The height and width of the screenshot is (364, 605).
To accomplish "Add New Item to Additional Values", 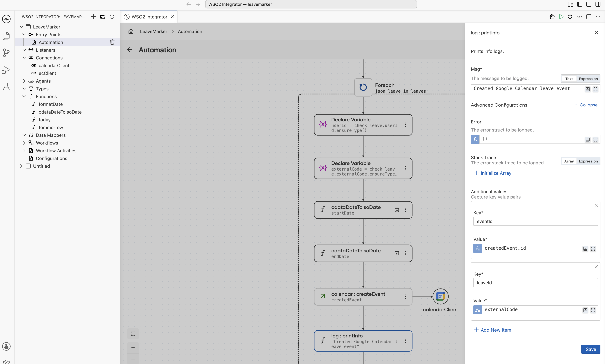I will coord(492,330).
